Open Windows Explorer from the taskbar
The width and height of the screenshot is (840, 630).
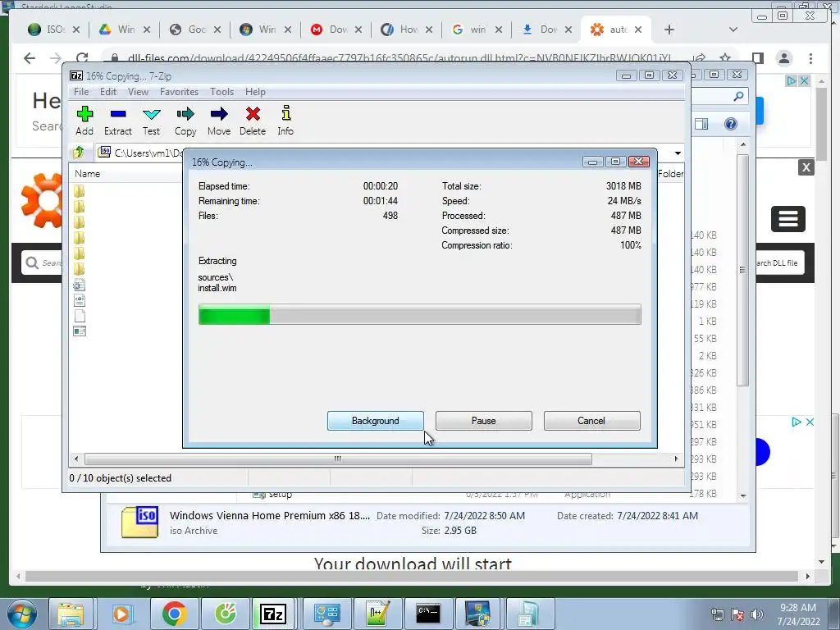pyautogui.click(x=71, y=614)
